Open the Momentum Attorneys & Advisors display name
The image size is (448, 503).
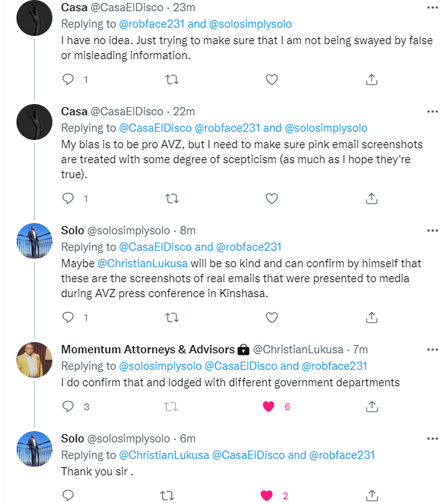click(148, 350)
